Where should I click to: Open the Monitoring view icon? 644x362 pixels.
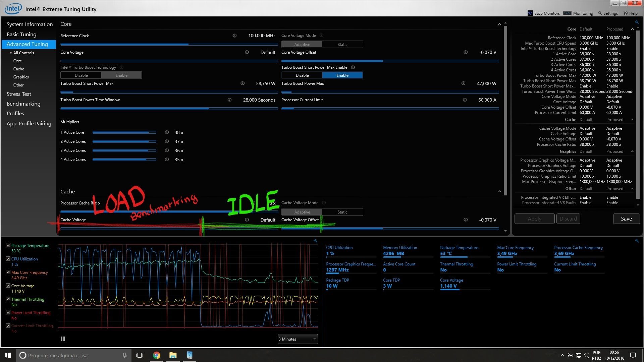coord(567,13)
